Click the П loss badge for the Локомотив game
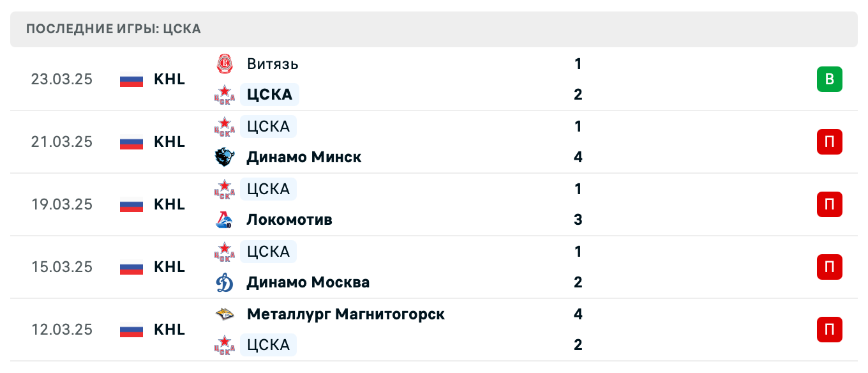This screenshot has width=868, height=373. click(x=829, y=204)
